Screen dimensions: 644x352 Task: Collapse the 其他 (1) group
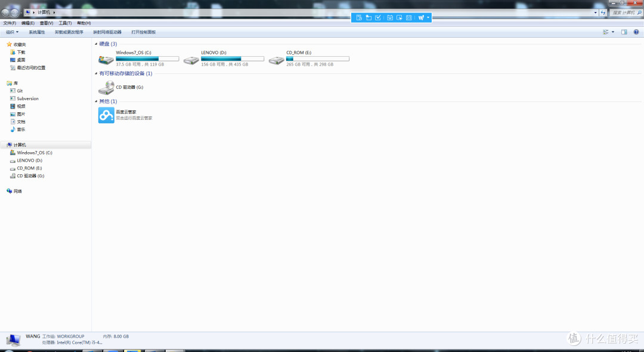tap(96, 101)
